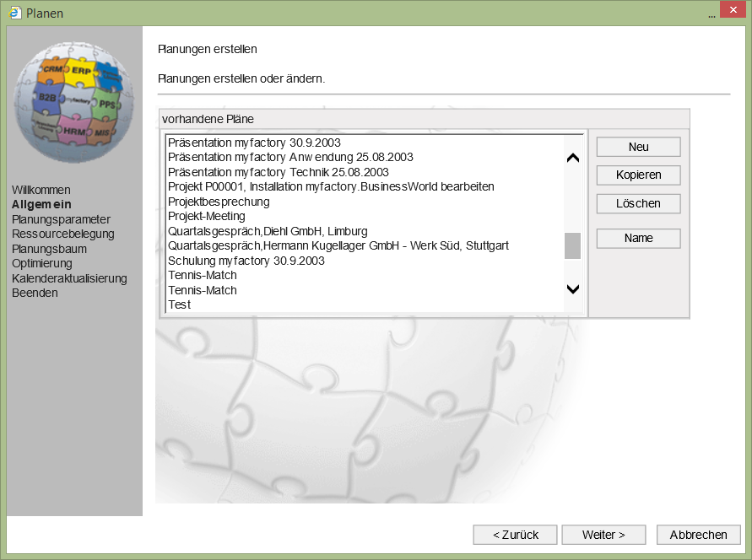Go back with the Zurück button
The width and height of the screenshot is (752, 560).
point(515,535)
